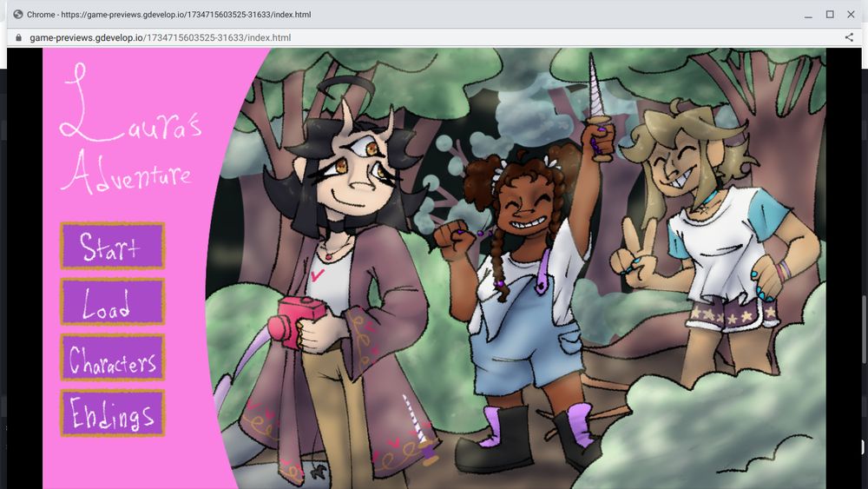This screenshot has height=489, width=868.
Task: Click the Laura's Adventure title text
Action: pyautogui.click(x=131, y=129)
